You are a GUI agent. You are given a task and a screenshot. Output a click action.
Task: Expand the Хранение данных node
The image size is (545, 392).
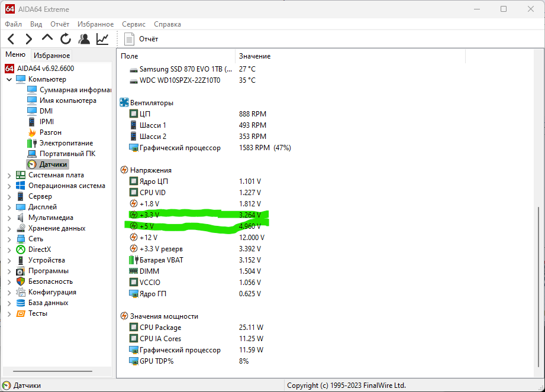(9, 228)
